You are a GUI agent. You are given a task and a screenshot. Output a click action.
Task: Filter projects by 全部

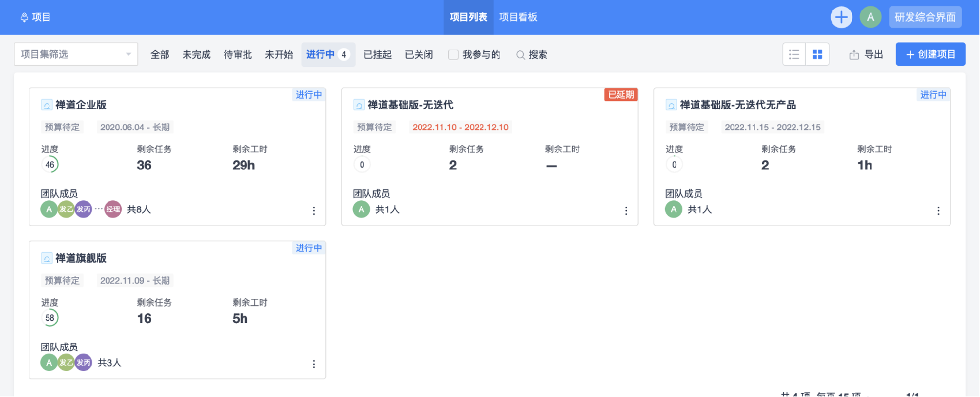pos(160,55)
